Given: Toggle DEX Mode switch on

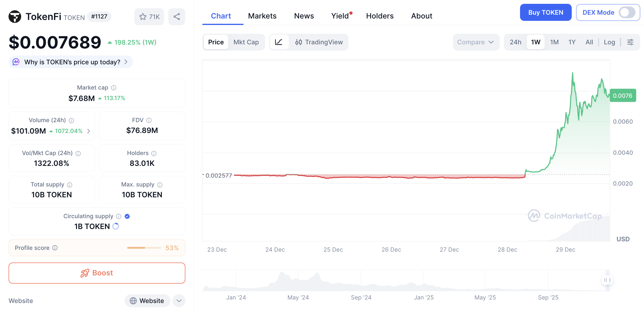Looking at the screenshot, I should coord(627,13).
